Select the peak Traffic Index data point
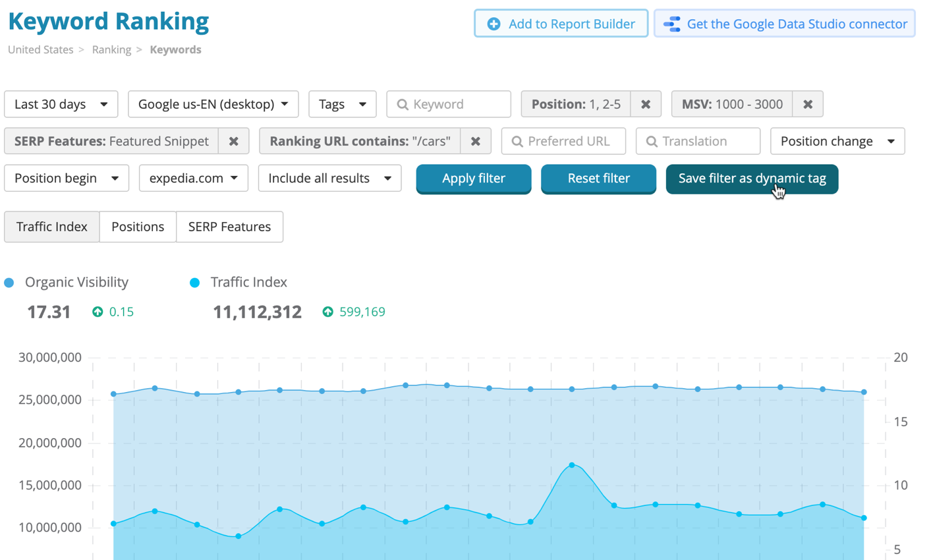 coord(571,465)
